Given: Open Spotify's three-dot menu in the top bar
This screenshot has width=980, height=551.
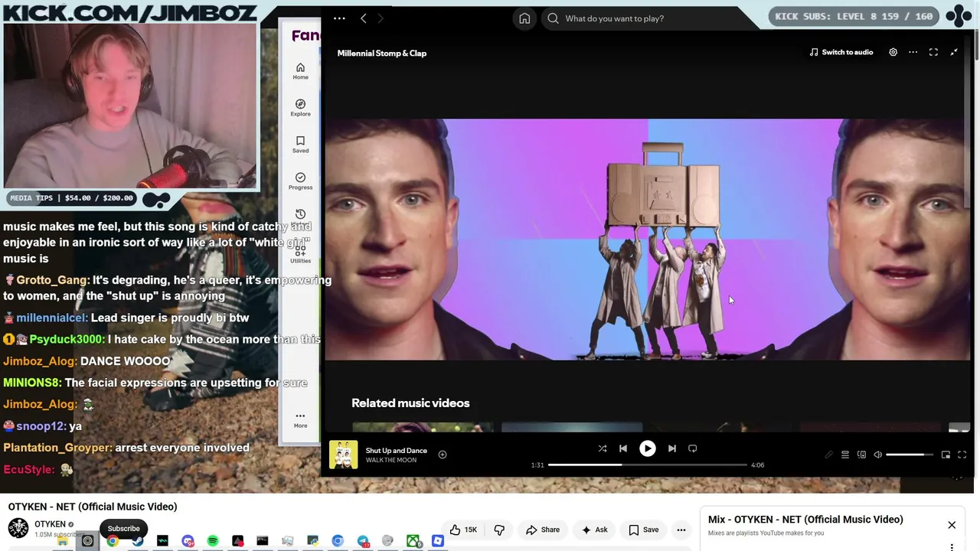Looking at the screenshot, I should tap(339, 18).
